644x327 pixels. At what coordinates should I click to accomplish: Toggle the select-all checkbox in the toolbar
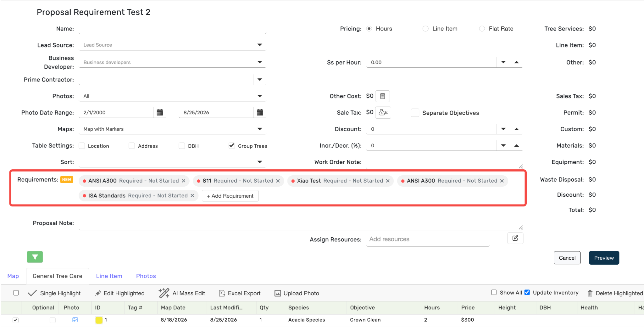pos(16,293)
